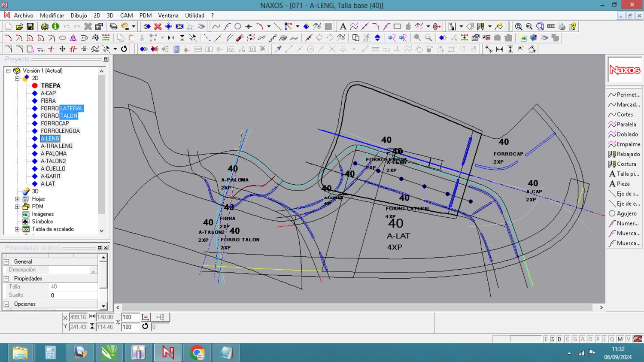Expand the Hojas tree node
The height and width of the screenshot is (362, 644).
tap(17, 199)
